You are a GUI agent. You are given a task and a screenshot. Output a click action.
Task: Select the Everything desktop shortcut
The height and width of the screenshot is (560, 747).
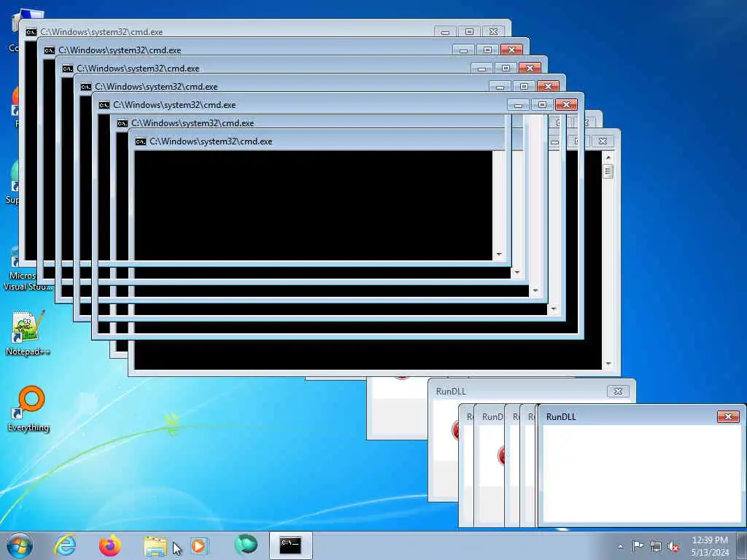click(x=28, y=408)
